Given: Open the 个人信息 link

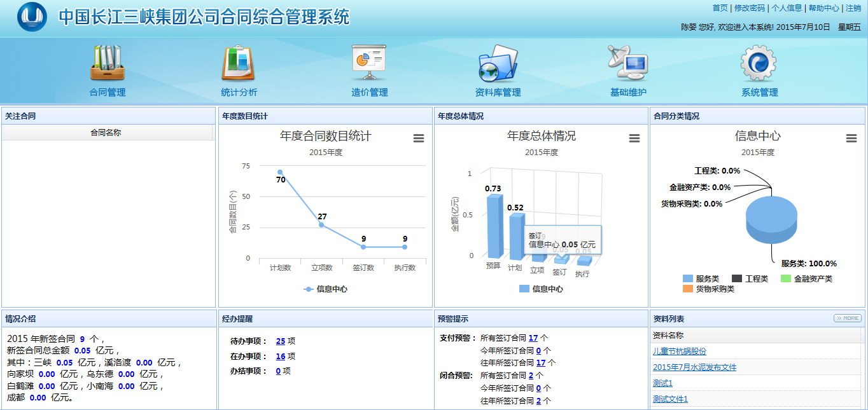Looking at the screenshot, I should 787,8.
